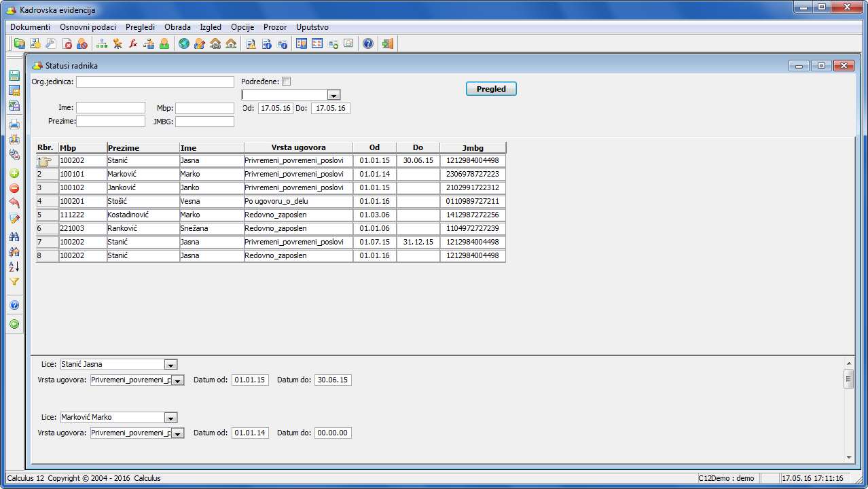
Task: Focus the Org.jedinica input field
Action: click(155, 81)
